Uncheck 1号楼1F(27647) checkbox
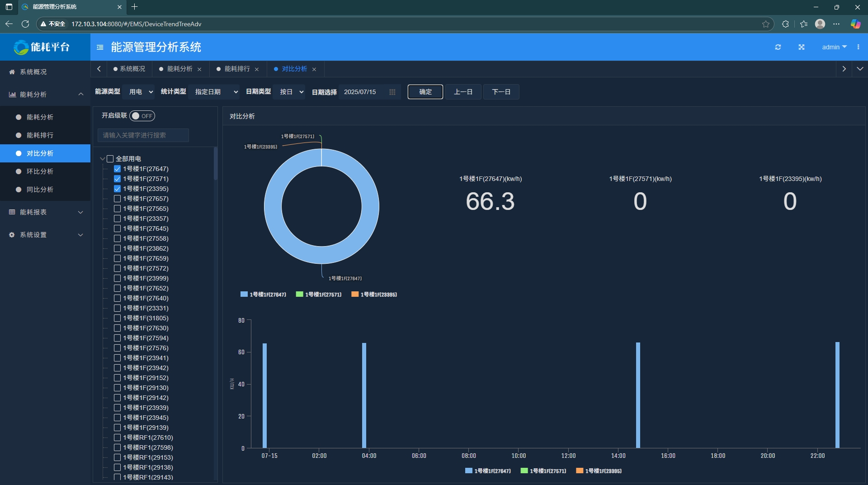This screenshot has height=485, width=868. tap(117, 169)
